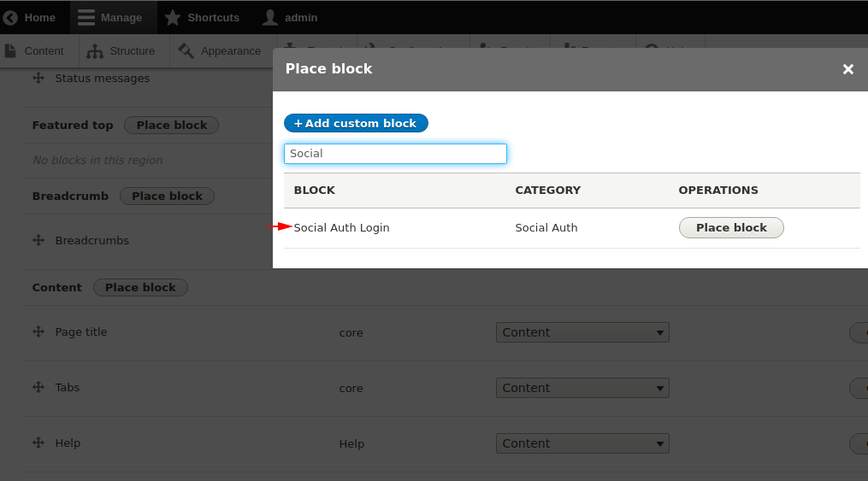Viewport: 868px width, 481px height.
Task: Click the Social Auth category cell
Action: click(x=546, y=228)
